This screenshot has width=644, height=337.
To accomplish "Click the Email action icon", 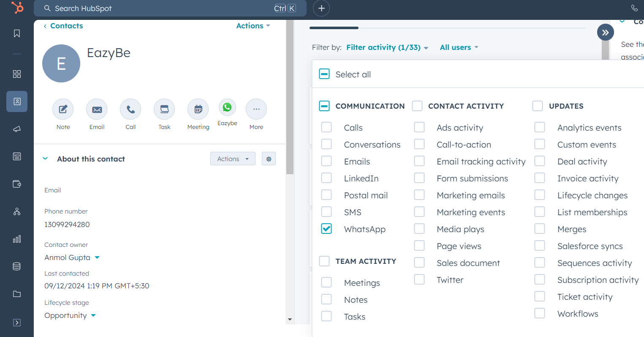I will coord(97,110).
